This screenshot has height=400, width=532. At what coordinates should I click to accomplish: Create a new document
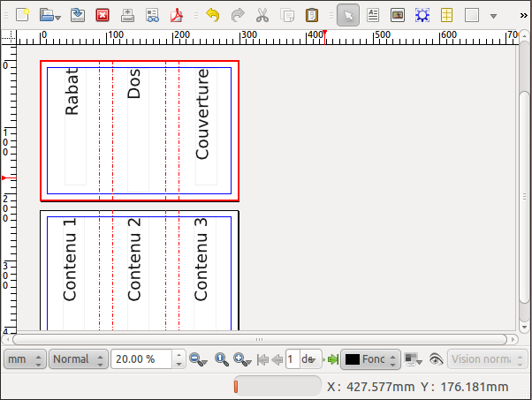(x=22, y=15)
